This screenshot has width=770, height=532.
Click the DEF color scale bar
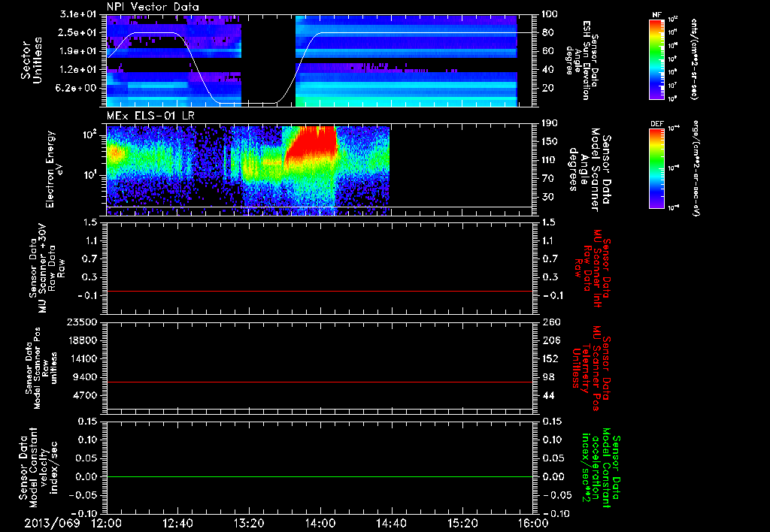click(x=656, y=168)
